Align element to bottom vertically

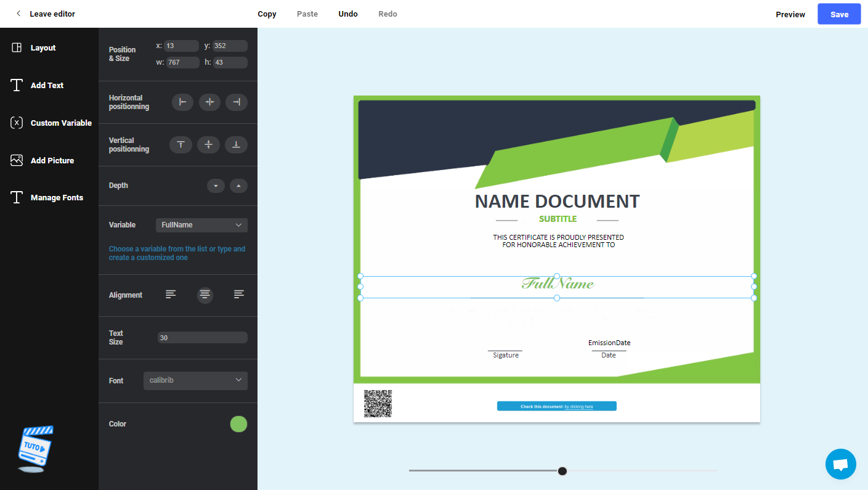click(x=236, y=145)
